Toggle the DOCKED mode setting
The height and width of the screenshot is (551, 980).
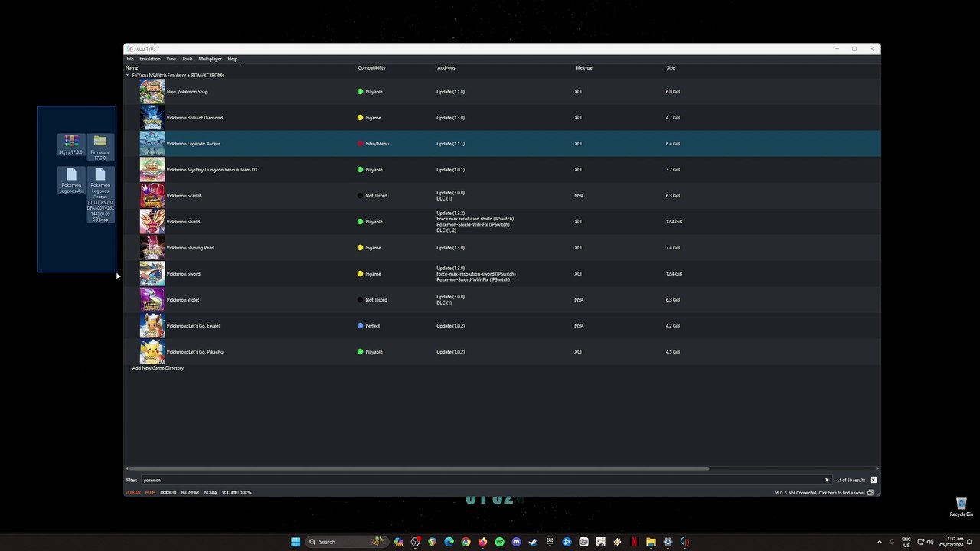pos(168,492)
